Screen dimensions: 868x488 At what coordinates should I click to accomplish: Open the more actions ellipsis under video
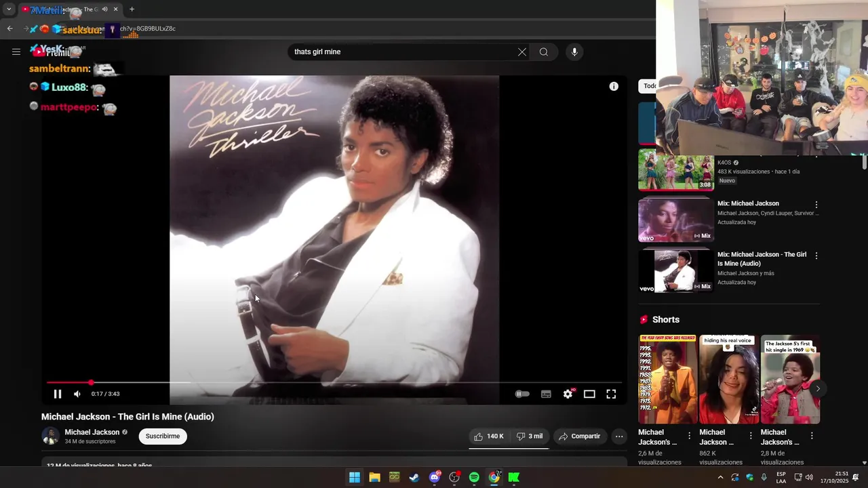click(x=619, y=436)
